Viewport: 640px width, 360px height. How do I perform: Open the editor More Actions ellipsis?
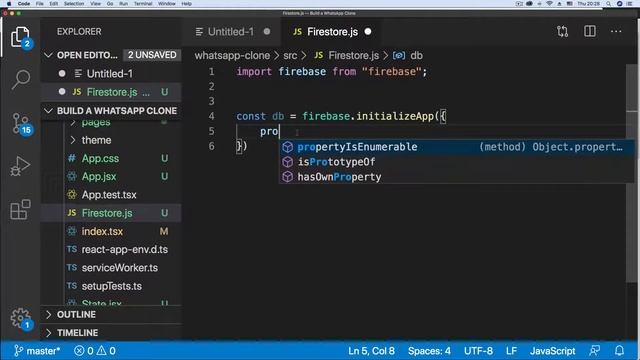[616, 31]
